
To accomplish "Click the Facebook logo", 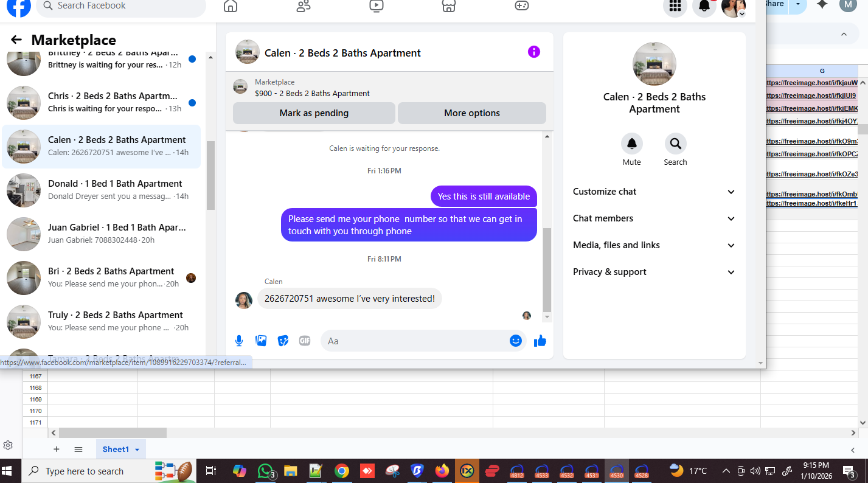I will click(x=19, y=6).
